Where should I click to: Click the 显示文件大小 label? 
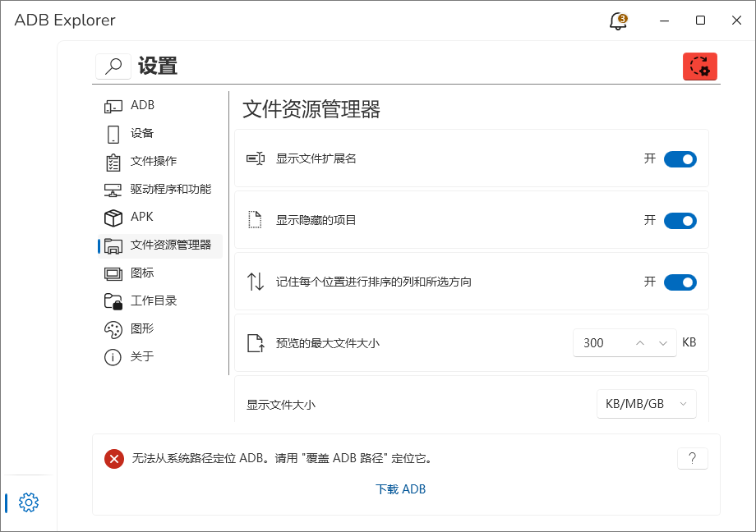[280, 405]
